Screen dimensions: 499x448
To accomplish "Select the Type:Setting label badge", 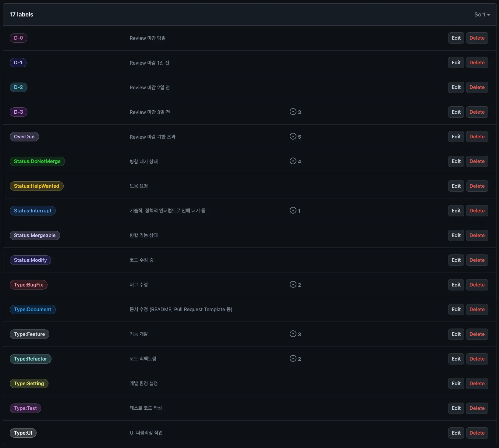I will [29, 384].
